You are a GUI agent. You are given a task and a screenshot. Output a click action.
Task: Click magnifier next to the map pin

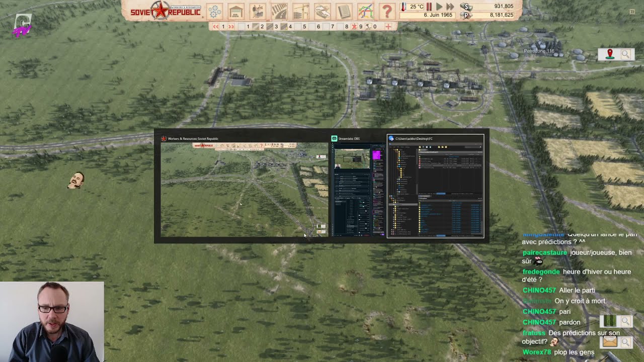[625, 54]
